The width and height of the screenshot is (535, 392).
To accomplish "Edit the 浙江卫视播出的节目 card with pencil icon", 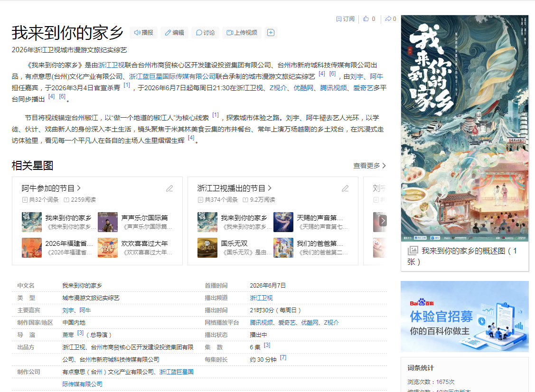I will (x=345, y=188).
